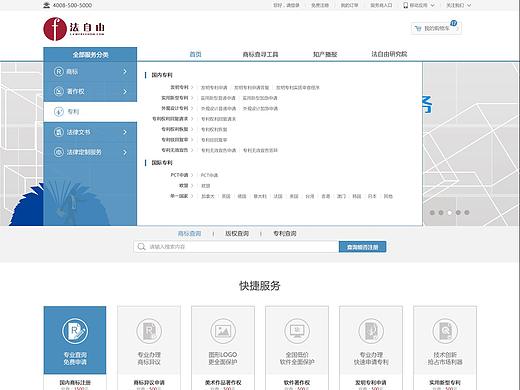Click the 实用新型专利 card search-document icon
The width and height of the screenshot is (520, 390).
point(445,331)
